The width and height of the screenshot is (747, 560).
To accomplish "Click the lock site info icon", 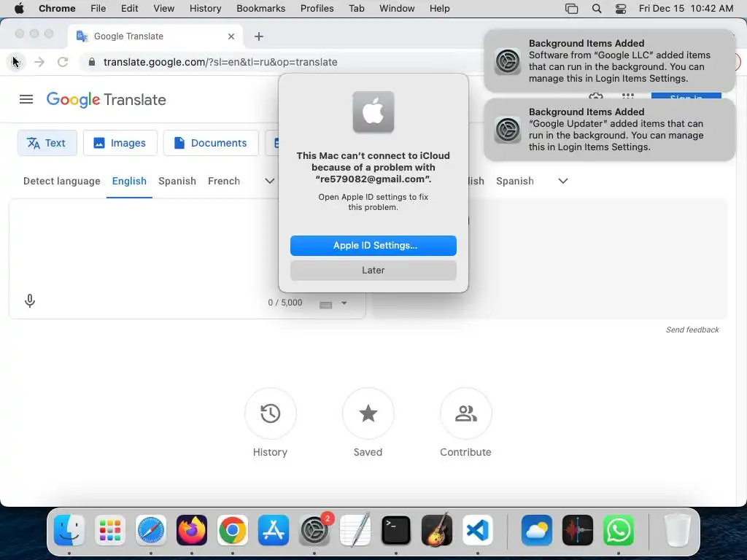I will 92,62.
